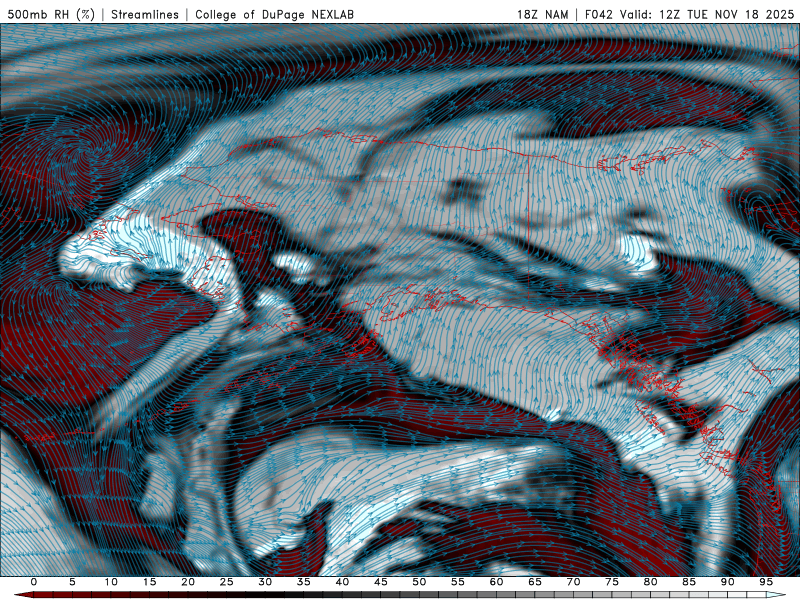Viewport: 800px width, 600px height.
Task: Click the "500mb RH (%)" title text
Action: coord(51,14)
